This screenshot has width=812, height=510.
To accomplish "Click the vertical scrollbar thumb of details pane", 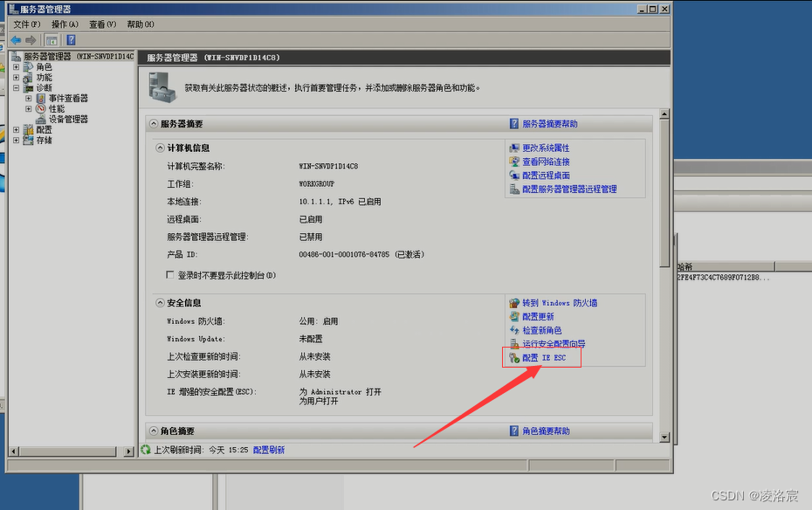I will pyautogui.click(x=665, y=193).
